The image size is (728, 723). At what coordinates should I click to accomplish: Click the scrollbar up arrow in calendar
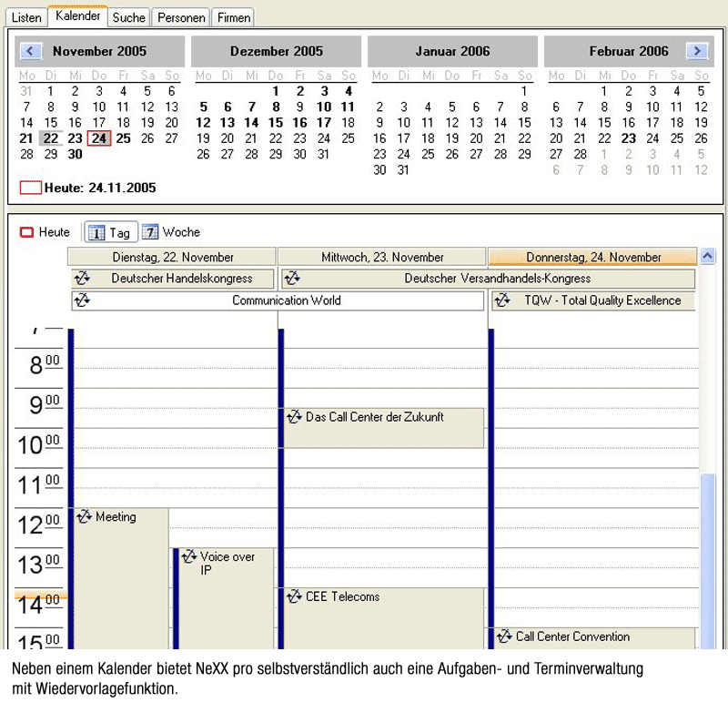click(709, 256)
